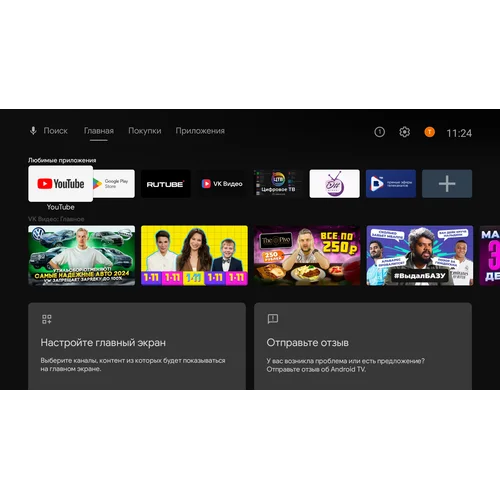Play the 'Самые надежные авто 2024' video
This screenshot has height=500, width=500.
click(82, 255)
